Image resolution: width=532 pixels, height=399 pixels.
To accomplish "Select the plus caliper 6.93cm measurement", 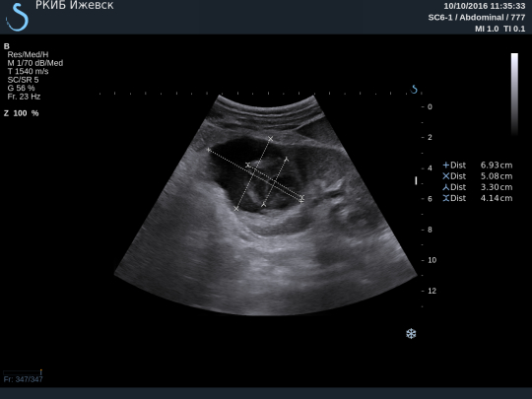I will tap(478, 166).
